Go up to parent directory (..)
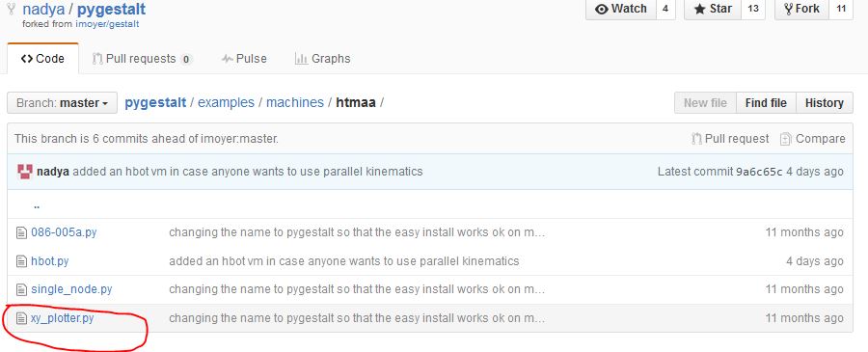868x352 pixels. pos(37,205)
